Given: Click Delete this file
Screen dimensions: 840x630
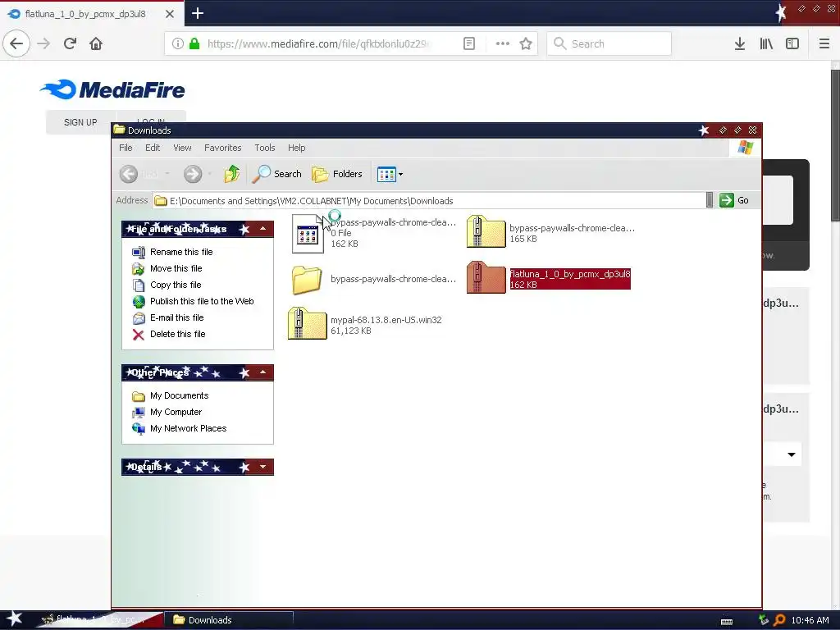Looking at the screenshot, I should (177, 334).
